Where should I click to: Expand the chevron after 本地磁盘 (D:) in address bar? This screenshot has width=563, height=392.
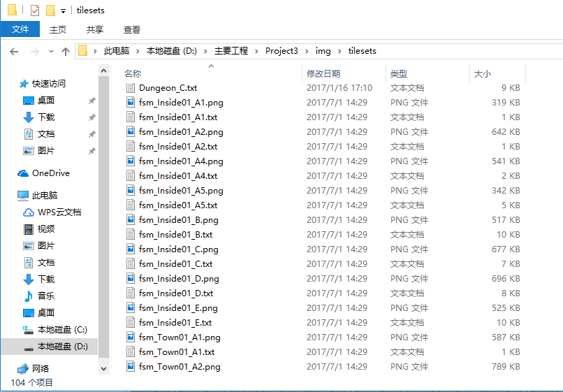[206, 52]
